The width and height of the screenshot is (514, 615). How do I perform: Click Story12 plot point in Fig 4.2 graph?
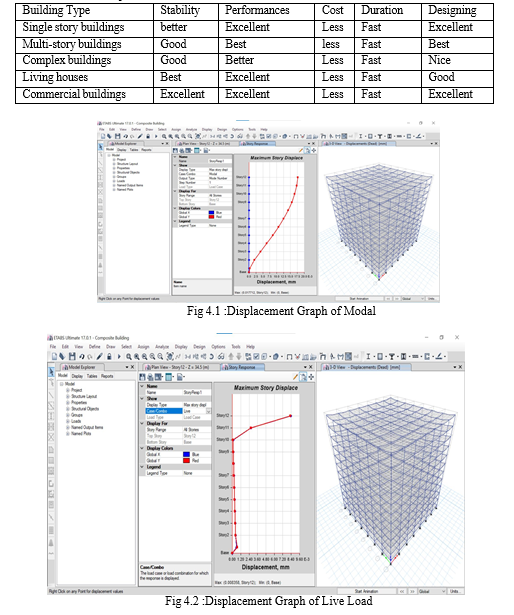click(291, 416)
